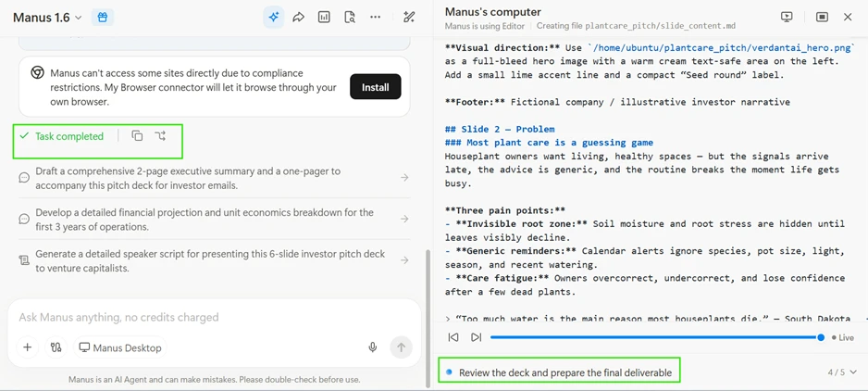Focus the Ask Manus anything input field
The height and width of the screenshot is (391, 868).
click(215, 317)
